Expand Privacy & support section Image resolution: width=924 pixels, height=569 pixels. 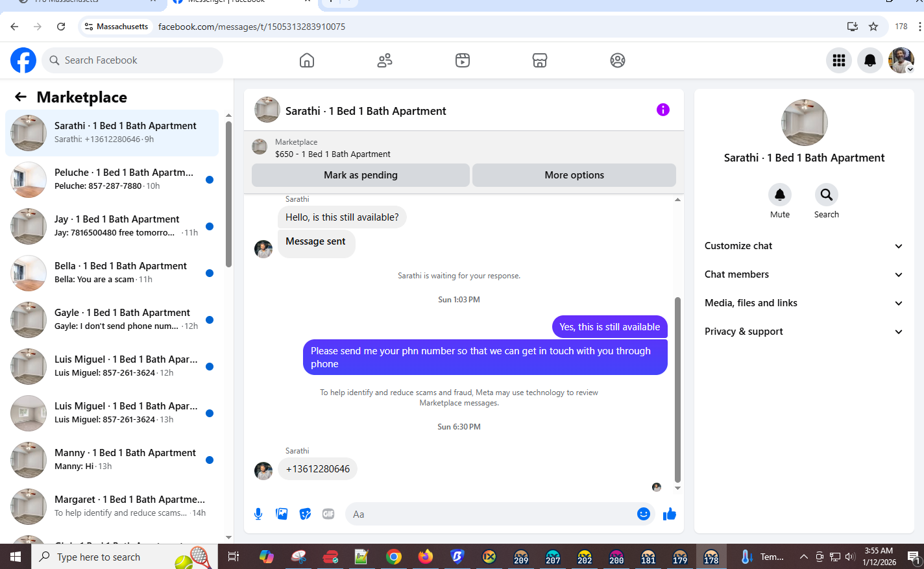pyautogui.click(x=804, y=332)
